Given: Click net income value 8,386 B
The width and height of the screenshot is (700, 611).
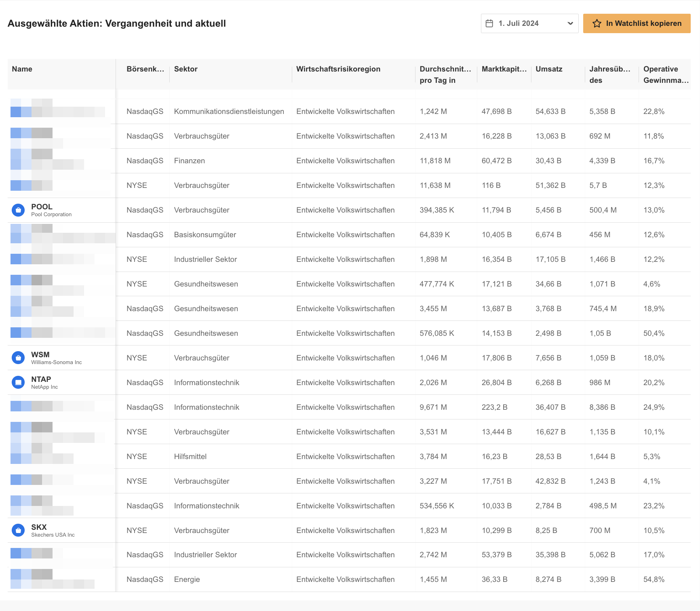Looking at the screenshot, I should tap(602, 407).
